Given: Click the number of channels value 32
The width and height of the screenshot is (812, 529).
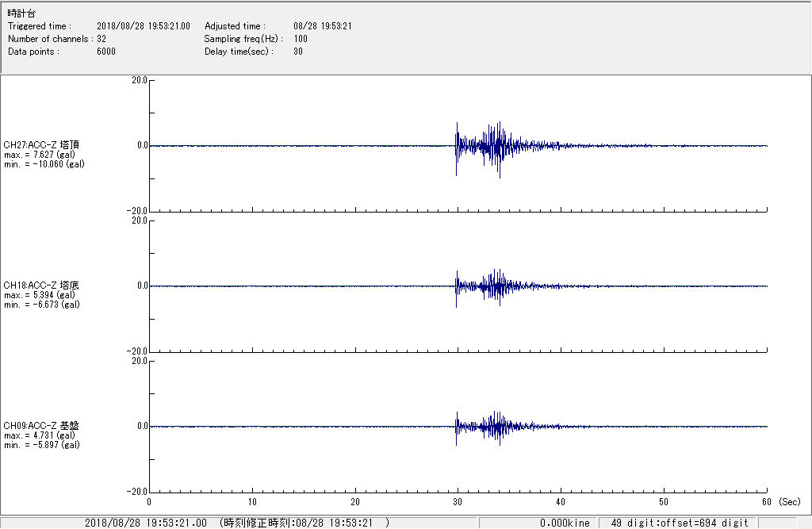Looking at the screenshot, I should [101, 39].
